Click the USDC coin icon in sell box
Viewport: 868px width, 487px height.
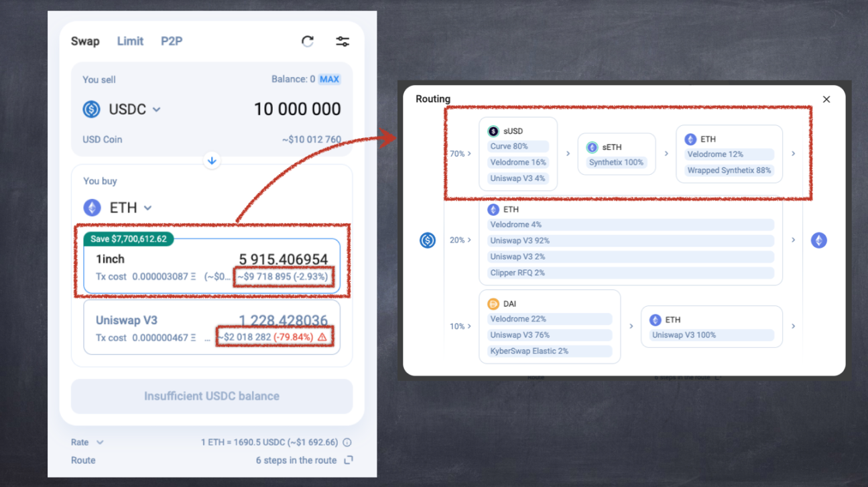coord(92,109)
